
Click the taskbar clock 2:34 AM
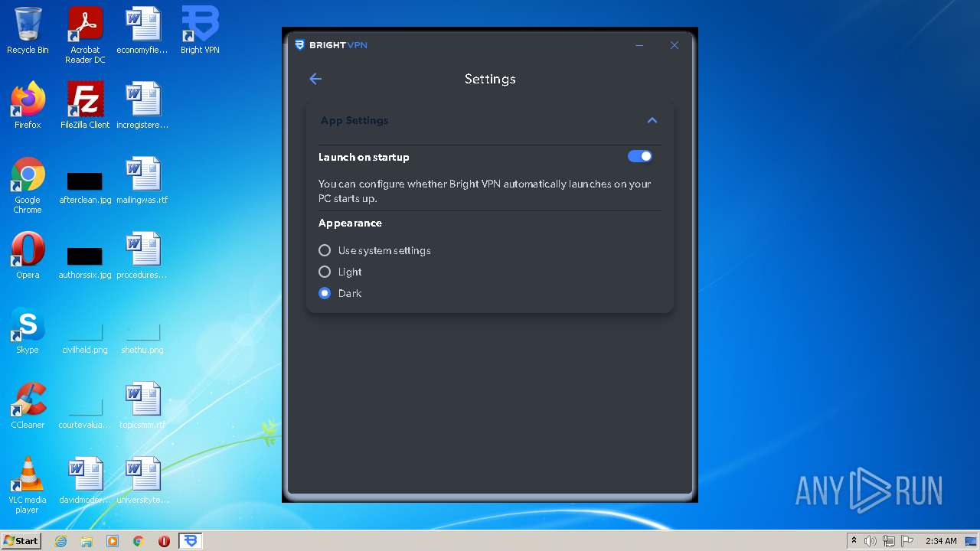click(941, 541)
